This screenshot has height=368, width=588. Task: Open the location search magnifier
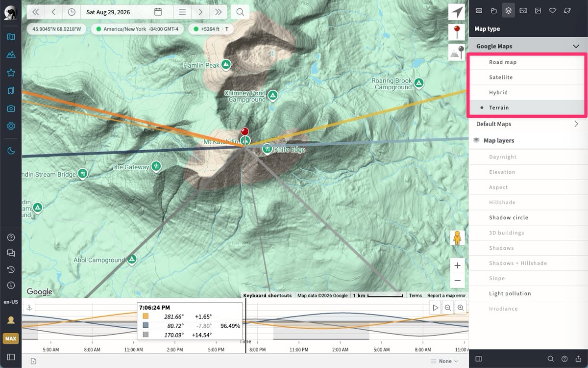click(x=240, y=12)
